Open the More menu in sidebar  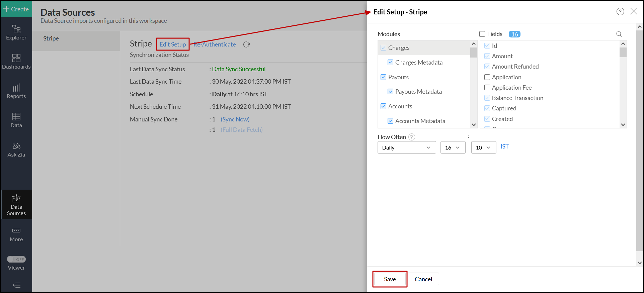tap(16, 234)
